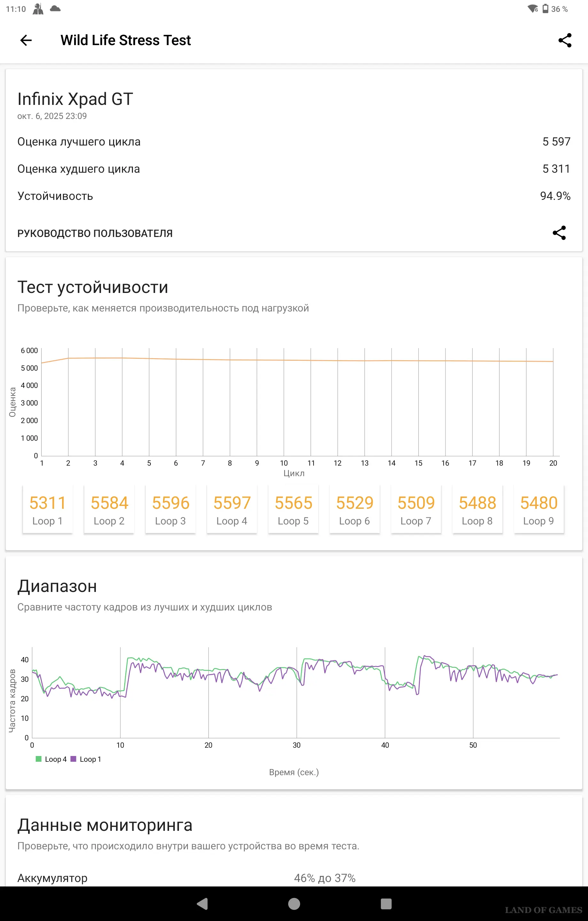
Task: Tap the battery icon in status bar
Action: click(x=545, y=9)
